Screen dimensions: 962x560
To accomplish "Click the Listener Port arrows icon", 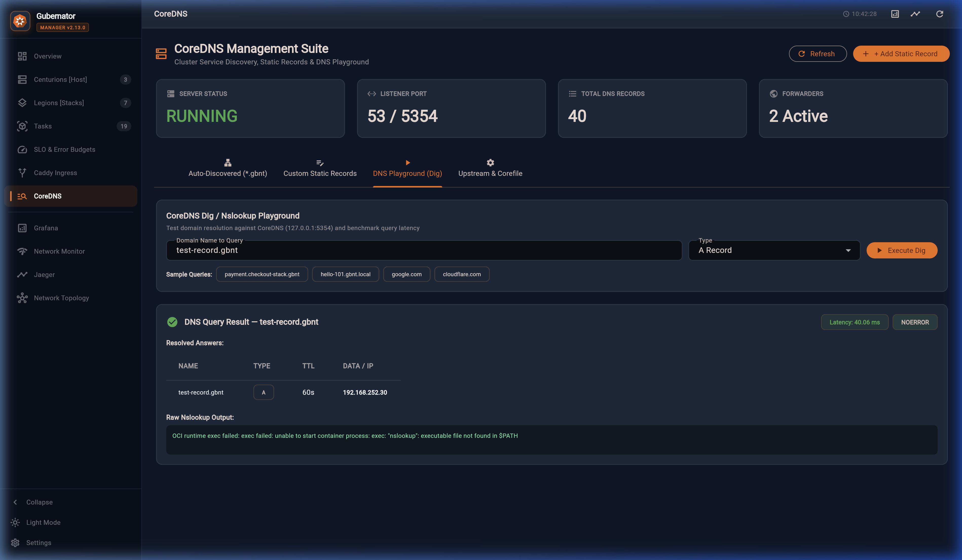I will click(x=372, y=94).
